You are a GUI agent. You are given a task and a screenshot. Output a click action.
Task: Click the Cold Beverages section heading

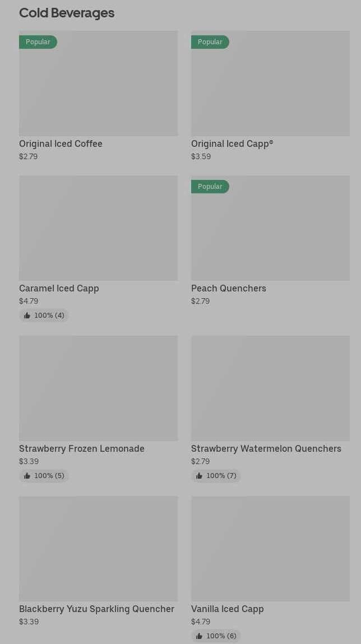point(67,13)
